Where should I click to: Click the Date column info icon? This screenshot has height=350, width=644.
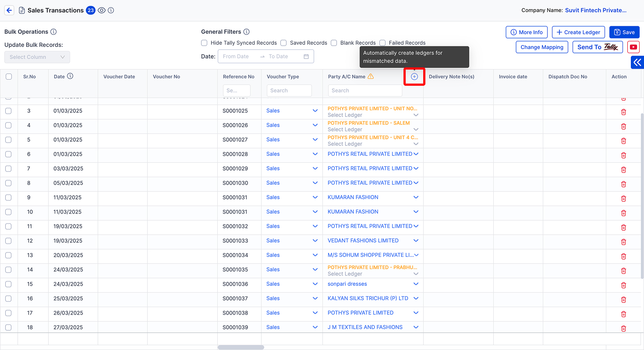[x=70, y=76]
